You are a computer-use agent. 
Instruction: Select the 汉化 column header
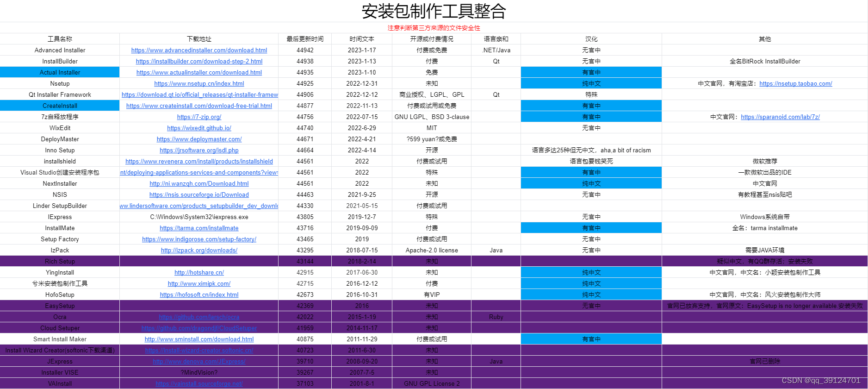(x=591, y=39)
